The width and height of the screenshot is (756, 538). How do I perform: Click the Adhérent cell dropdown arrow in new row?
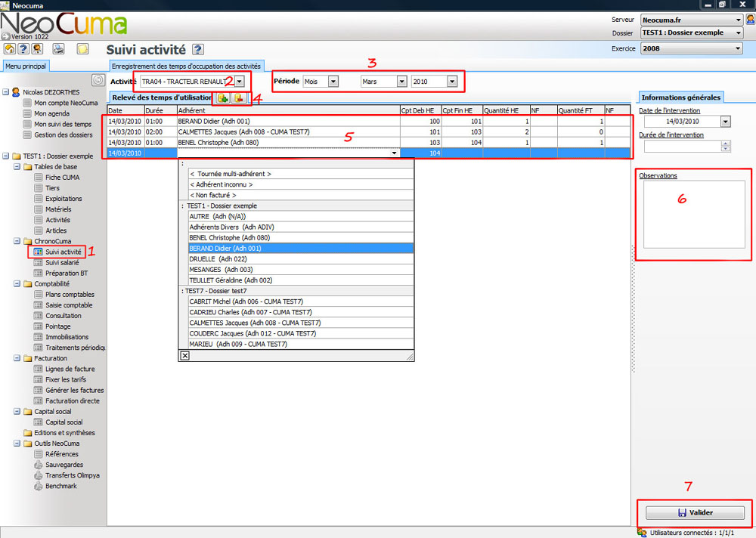click(x=395, y=153)
